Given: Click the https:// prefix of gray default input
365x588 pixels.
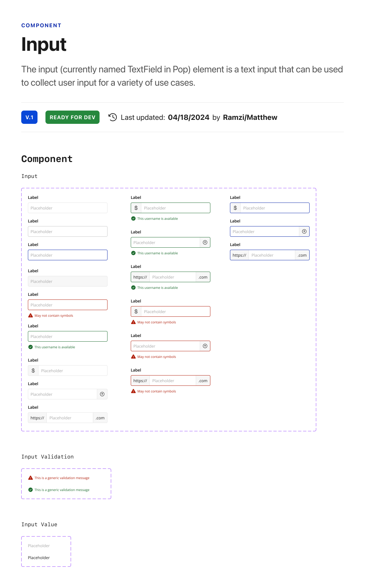Looking at the screenshot, I should 37,418.
